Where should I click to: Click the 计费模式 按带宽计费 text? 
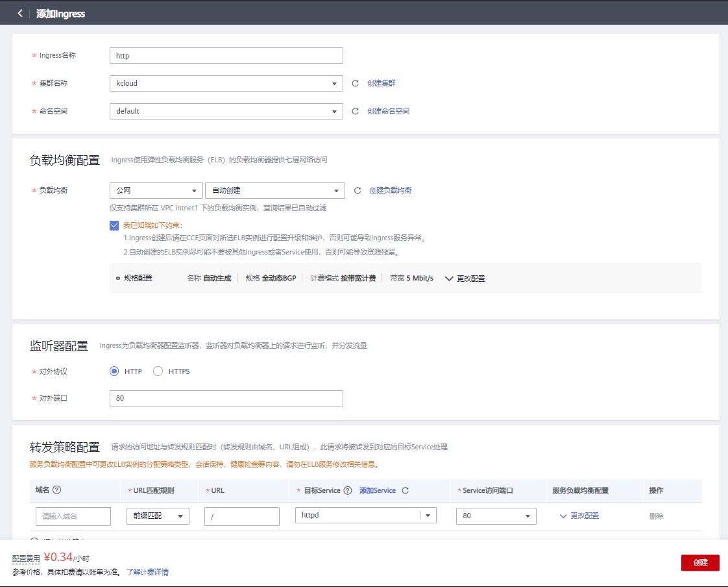click(343, 278)
